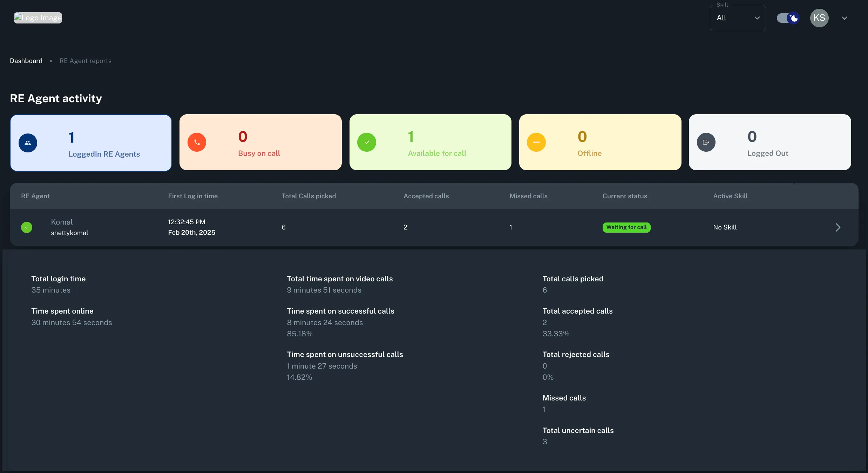Image resolution: width=868 pixels, height=473 pixels.
Task: Click Komal's green online status icon
Action: click(x=27, y=227)
